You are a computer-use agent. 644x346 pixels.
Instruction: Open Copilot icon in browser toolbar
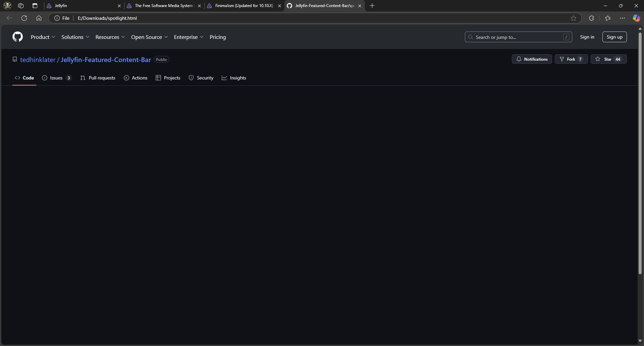click(636, 18)
